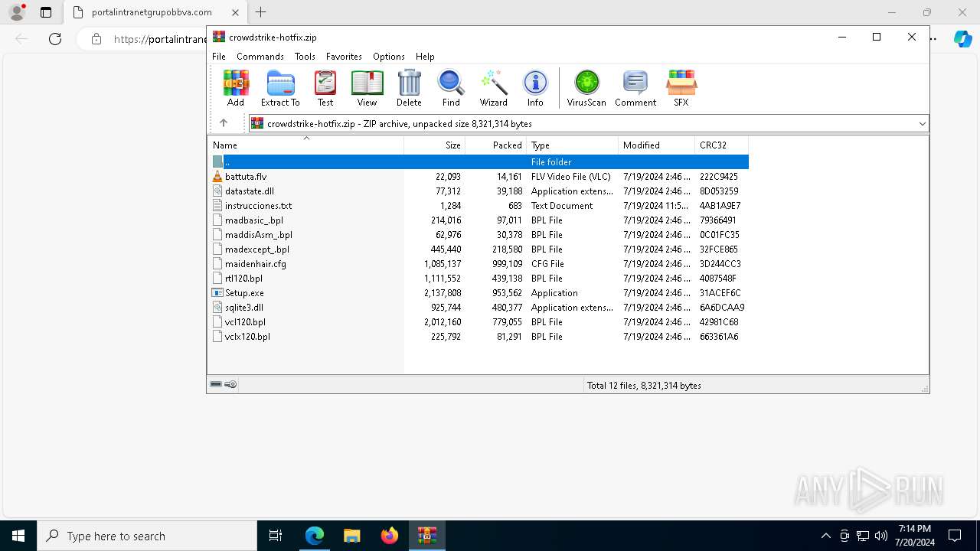Screen dimensions: 980x551
Task: Open Task View on the taskbar
Action: tap(276, 536)
